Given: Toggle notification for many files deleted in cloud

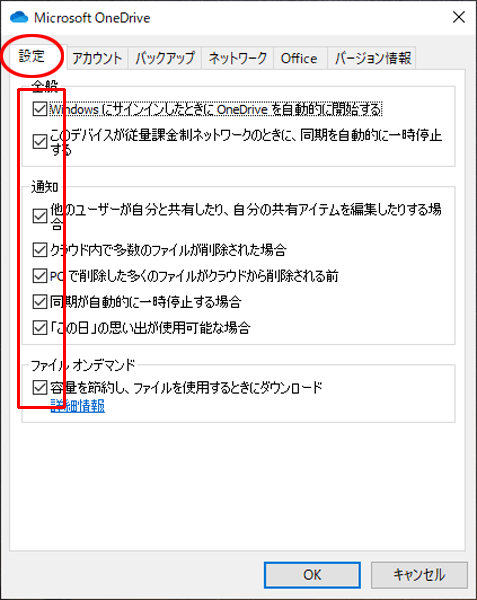Looking at the screenshot, I should [x=40, y=250].
